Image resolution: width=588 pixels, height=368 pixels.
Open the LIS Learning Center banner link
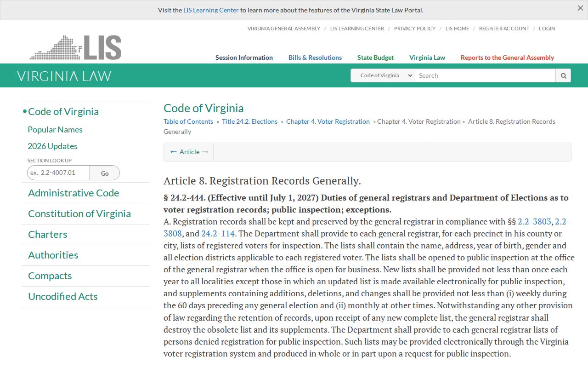211,10
